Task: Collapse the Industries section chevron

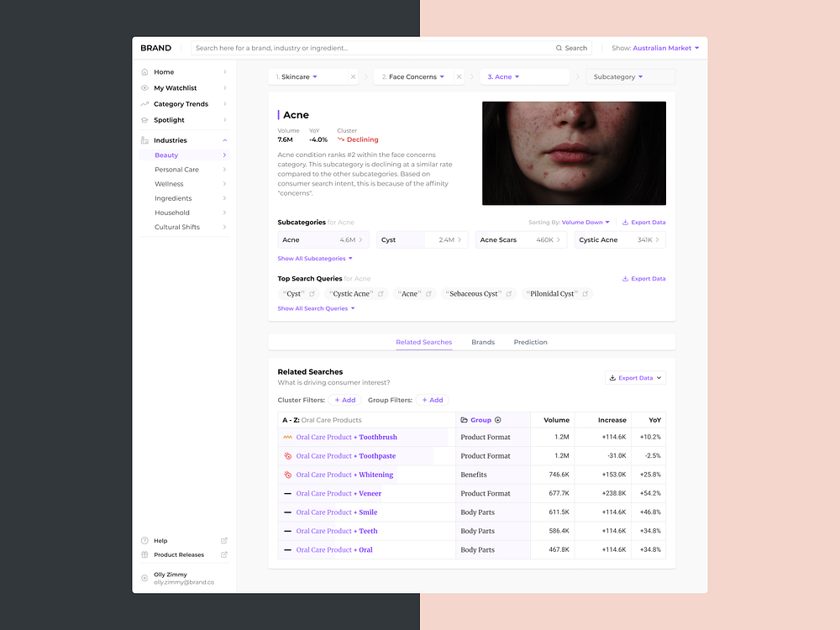Action: (x=226, y=139)
